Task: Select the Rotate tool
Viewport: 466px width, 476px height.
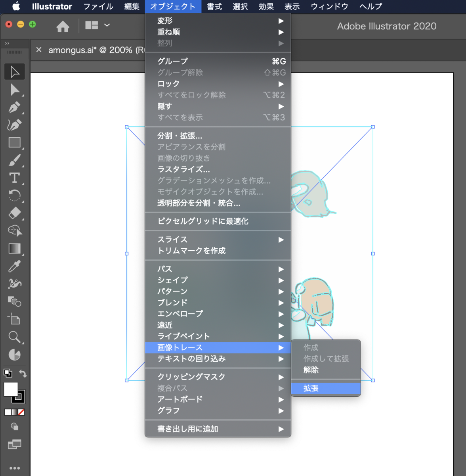Action: pos(15,196)
